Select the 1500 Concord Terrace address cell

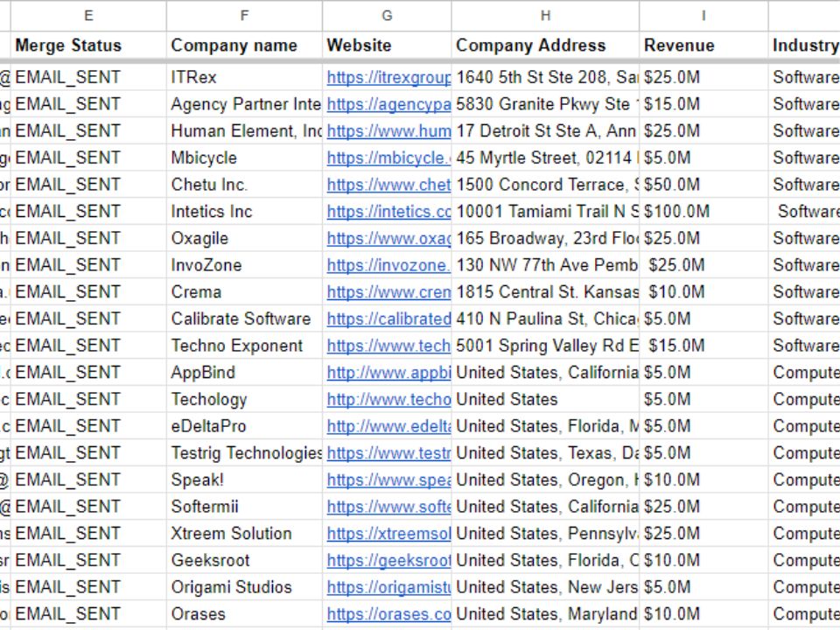545,185
